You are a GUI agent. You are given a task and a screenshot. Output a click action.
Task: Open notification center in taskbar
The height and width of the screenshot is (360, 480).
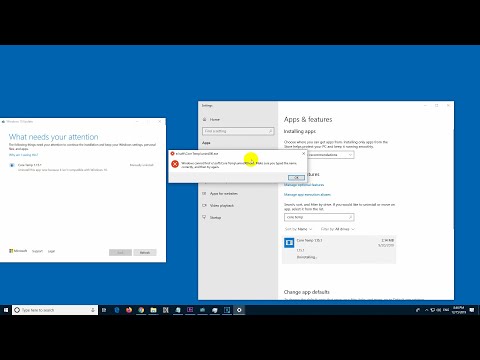pos(472,310)
